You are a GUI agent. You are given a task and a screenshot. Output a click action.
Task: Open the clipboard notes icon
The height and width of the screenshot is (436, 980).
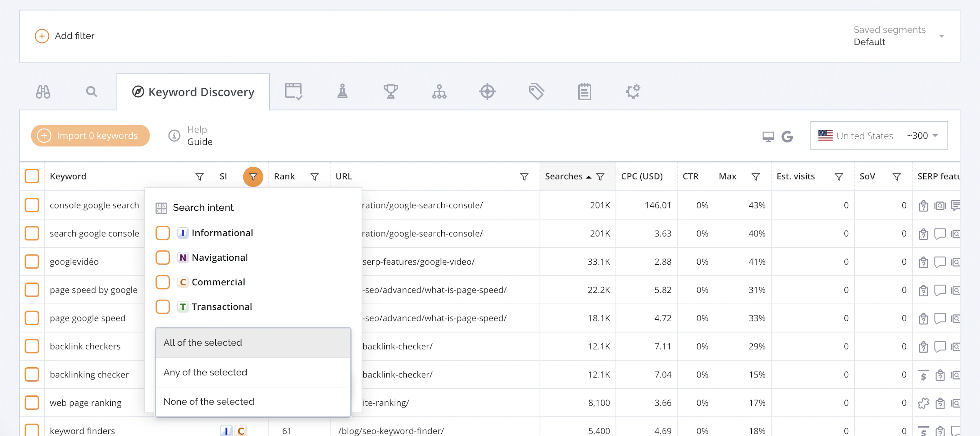[x=584, y=92]
